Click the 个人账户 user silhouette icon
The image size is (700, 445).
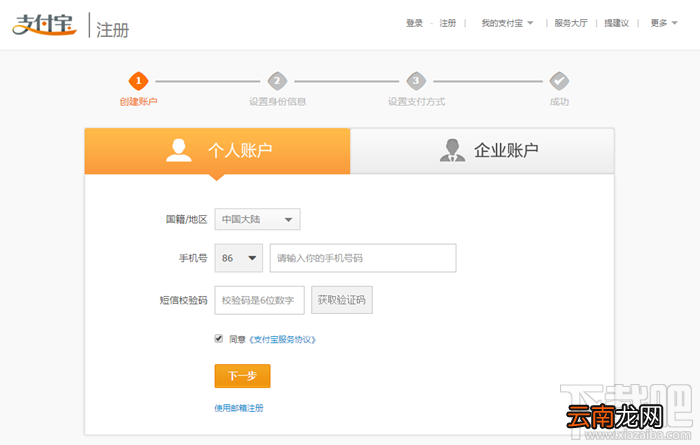pos(179,150)
